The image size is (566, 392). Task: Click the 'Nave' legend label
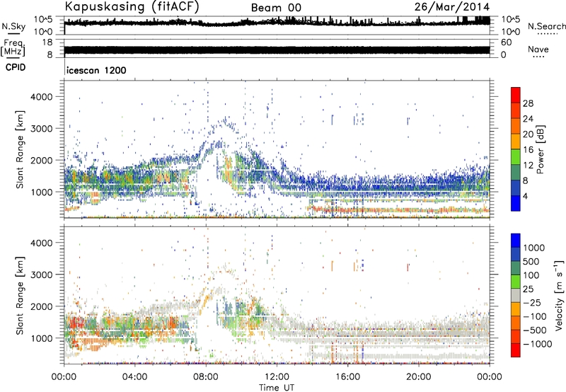coord(538,49)
